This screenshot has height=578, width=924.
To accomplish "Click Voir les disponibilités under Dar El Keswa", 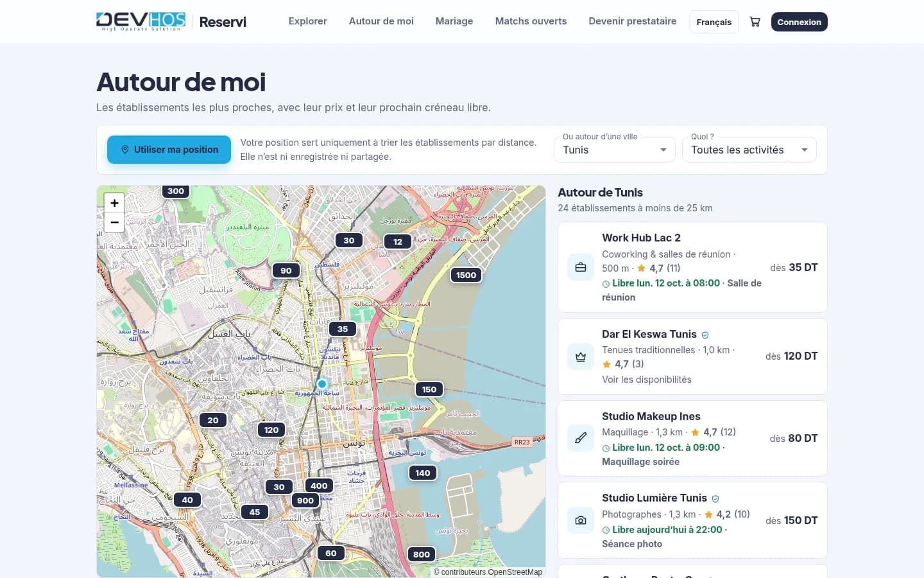I will (647, 380).
